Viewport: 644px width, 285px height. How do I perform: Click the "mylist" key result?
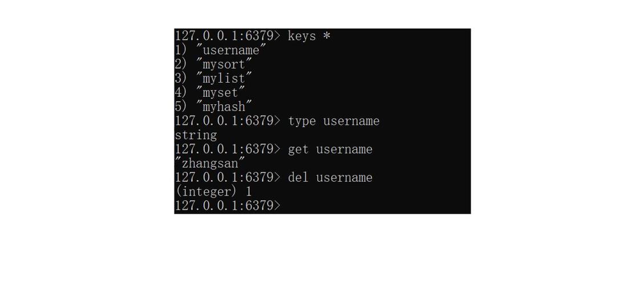tap(224, 79)
